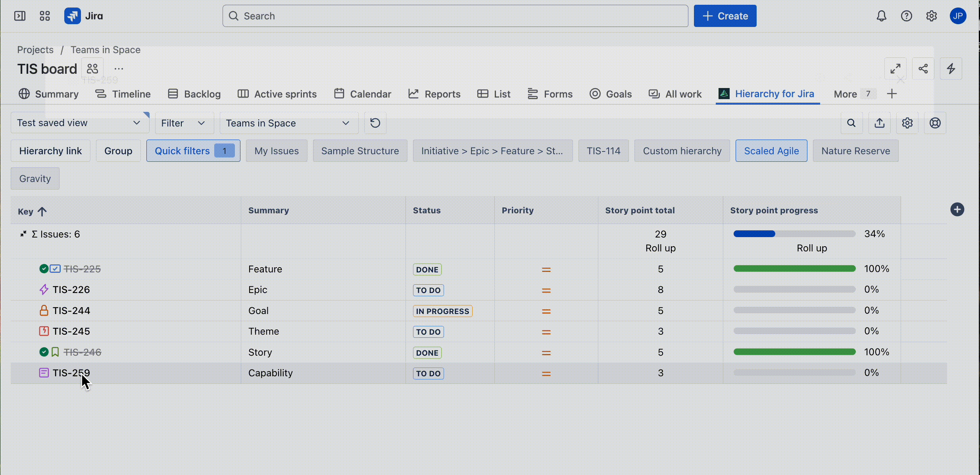Click the 34% roll up progress bar
Viewport: 980px width, 475px height.
[x=794, y=234]
